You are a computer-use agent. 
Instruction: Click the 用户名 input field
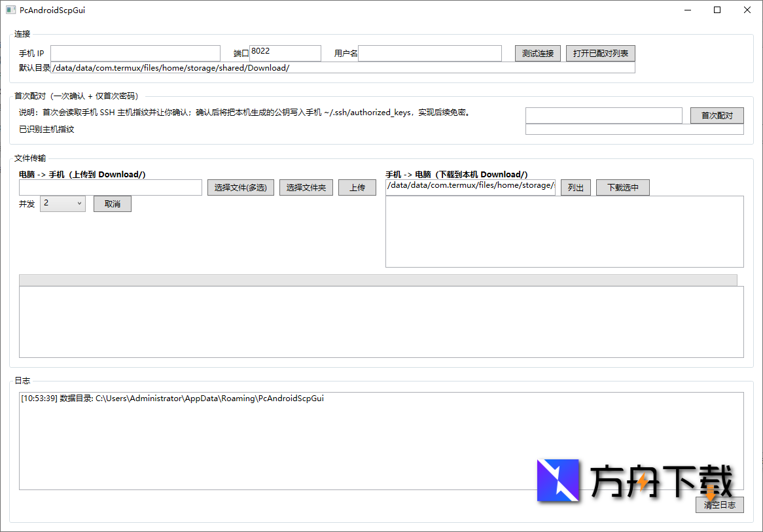430,53
